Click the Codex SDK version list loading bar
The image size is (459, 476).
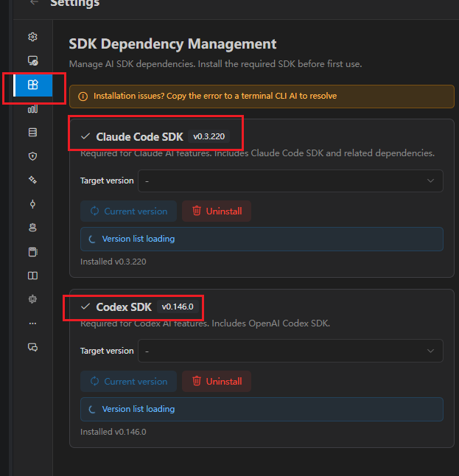[262, 409]
